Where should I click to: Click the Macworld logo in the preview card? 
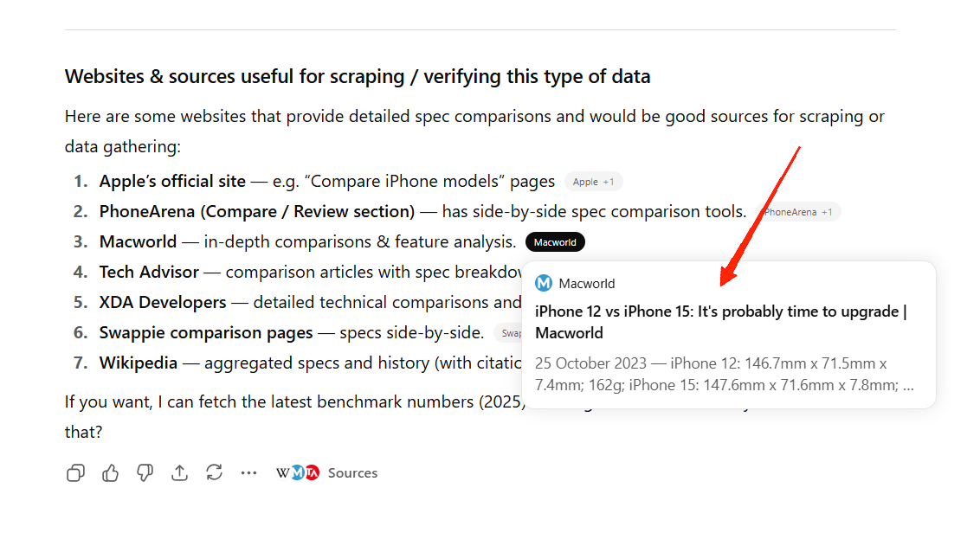click(x=543, y=283)
